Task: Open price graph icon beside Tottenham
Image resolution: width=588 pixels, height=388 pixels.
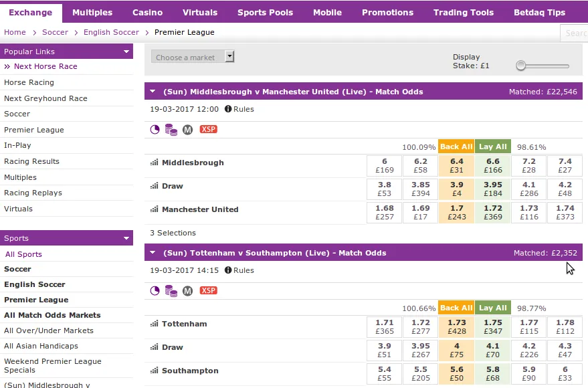Action: click(x=154, y=324)
